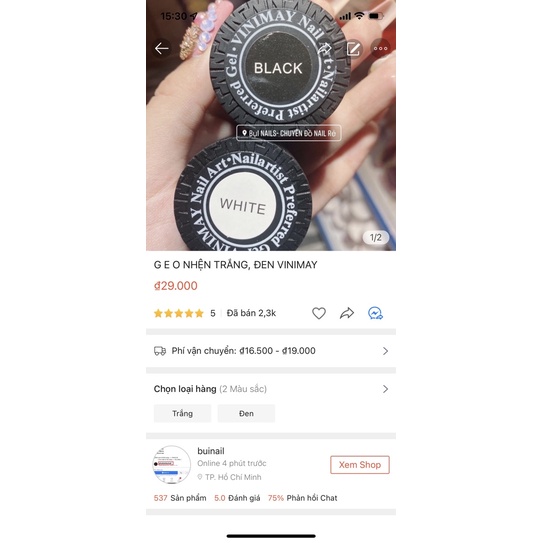Tap the 1/2 image counter badge

(375, 238)
